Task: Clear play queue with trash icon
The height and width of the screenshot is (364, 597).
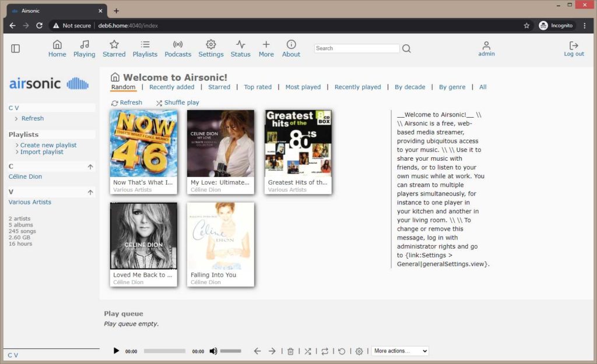Action: tap(290, 351)
